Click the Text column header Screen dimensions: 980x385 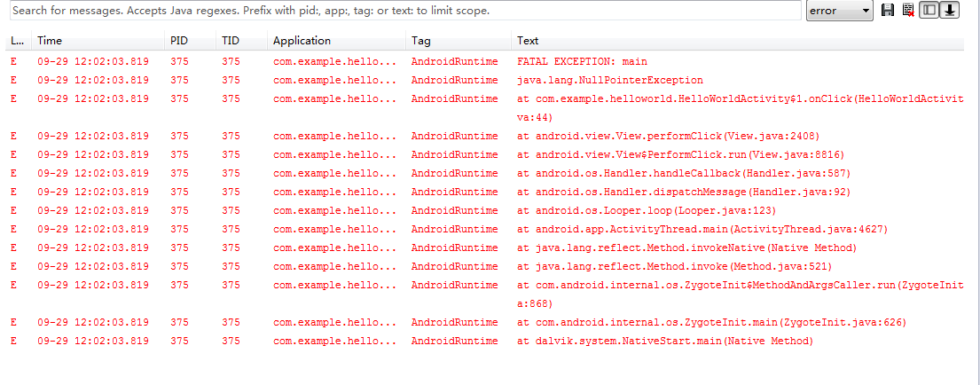click(738, 41)
